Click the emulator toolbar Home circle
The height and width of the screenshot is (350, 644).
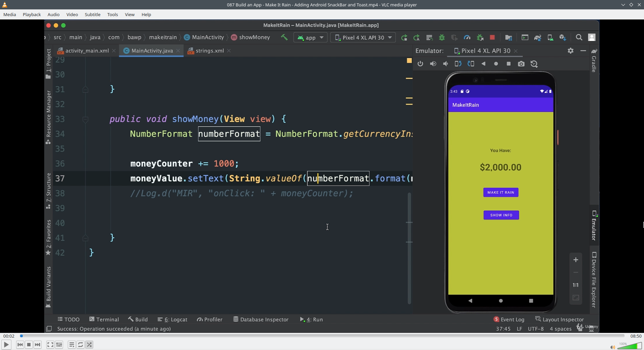pyautogui.click(x=496, y=64)
